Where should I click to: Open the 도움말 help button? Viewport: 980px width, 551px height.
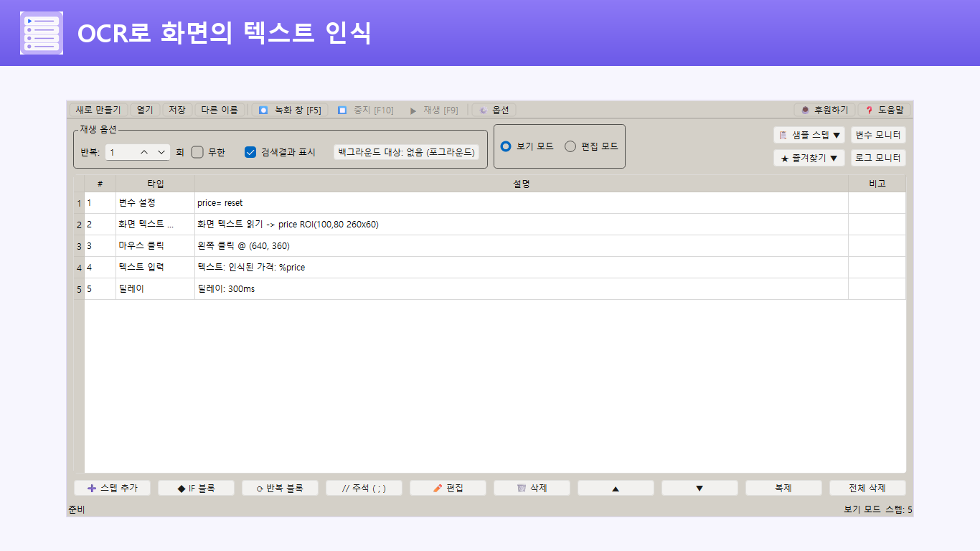(x=885, y=110)
